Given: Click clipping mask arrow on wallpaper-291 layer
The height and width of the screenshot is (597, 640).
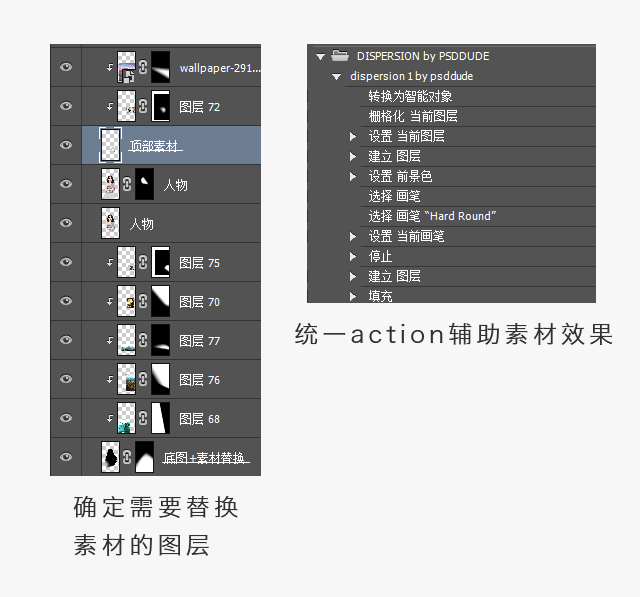Looking at the screenshot, I should pyautogui.click(x=109, y=67).
